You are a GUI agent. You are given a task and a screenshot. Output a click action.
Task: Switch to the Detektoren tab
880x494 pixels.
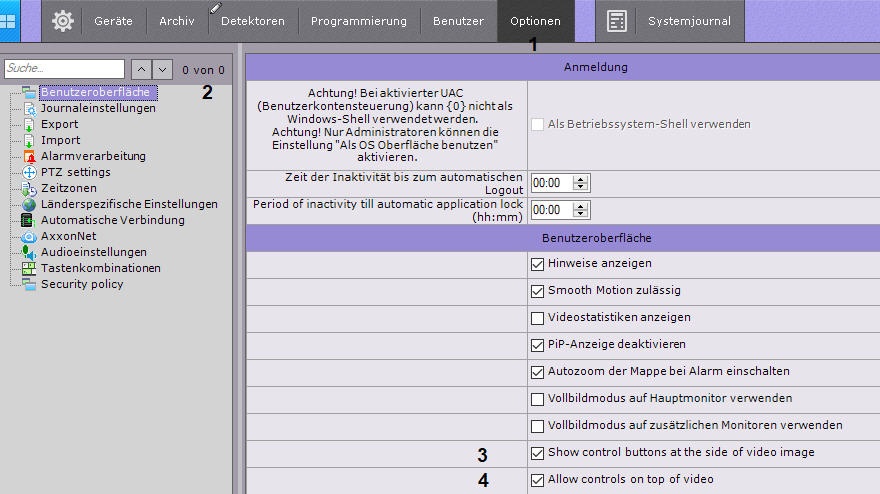pos(252,21)
